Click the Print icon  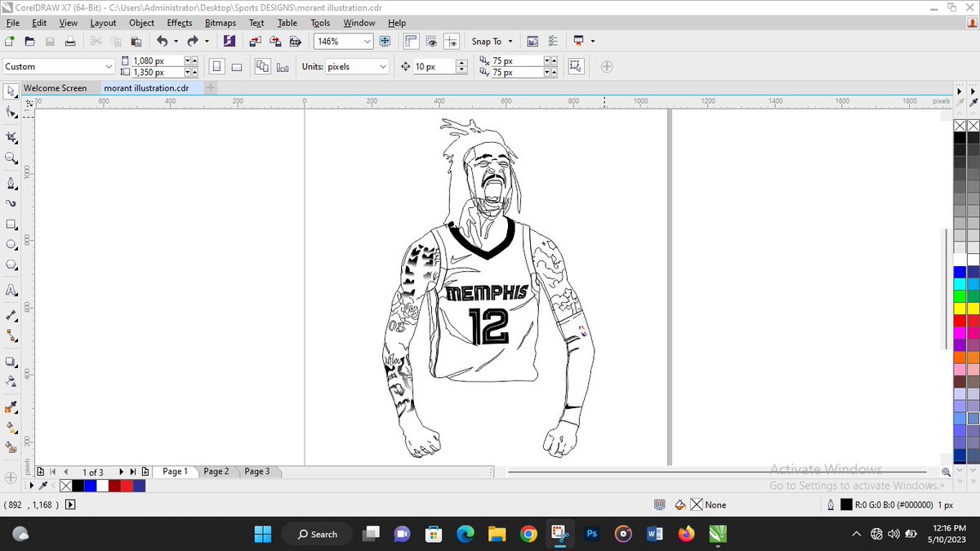tap(70, 41)
